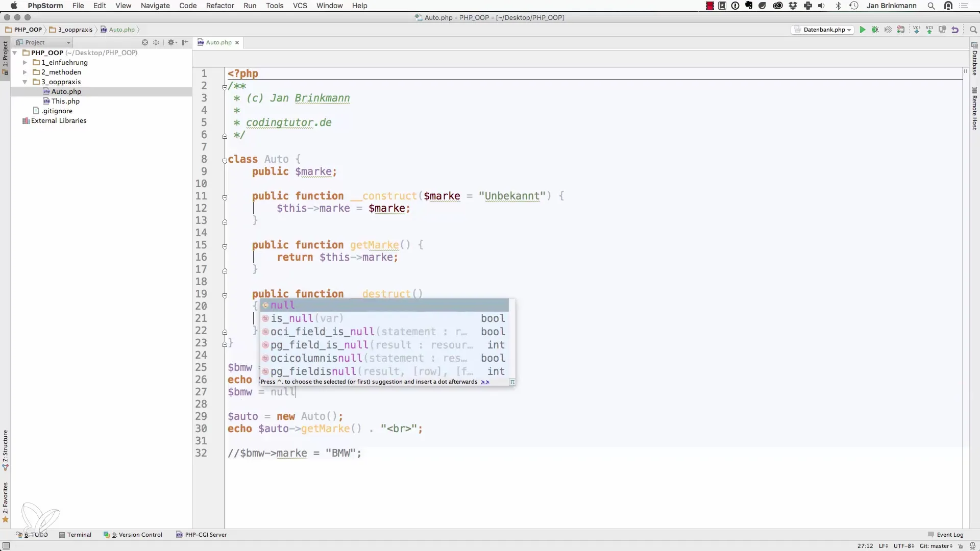Revert changes with the purple undo arrow

pos(955,30)
